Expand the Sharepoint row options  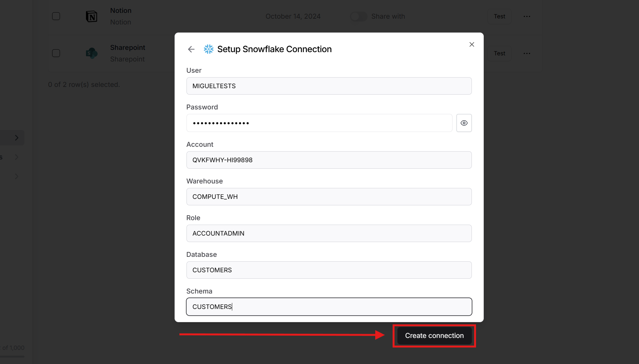click(x=527, y=53)
